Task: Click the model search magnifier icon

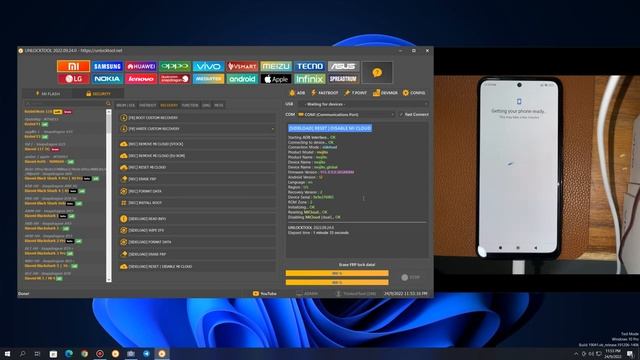Action: click(x=108, y=104)
